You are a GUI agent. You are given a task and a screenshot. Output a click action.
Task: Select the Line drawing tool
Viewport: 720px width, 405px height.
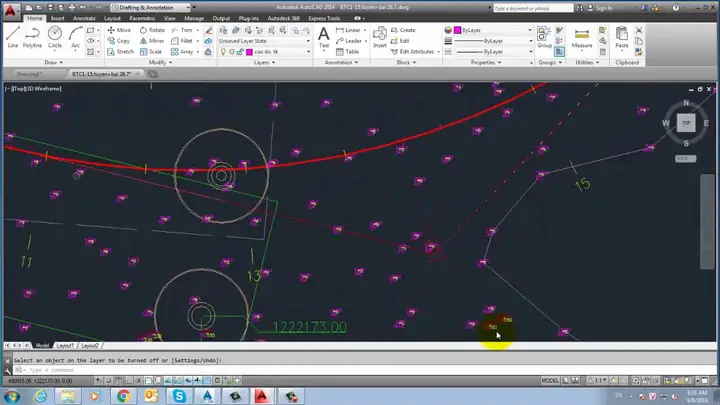point(13,37)
